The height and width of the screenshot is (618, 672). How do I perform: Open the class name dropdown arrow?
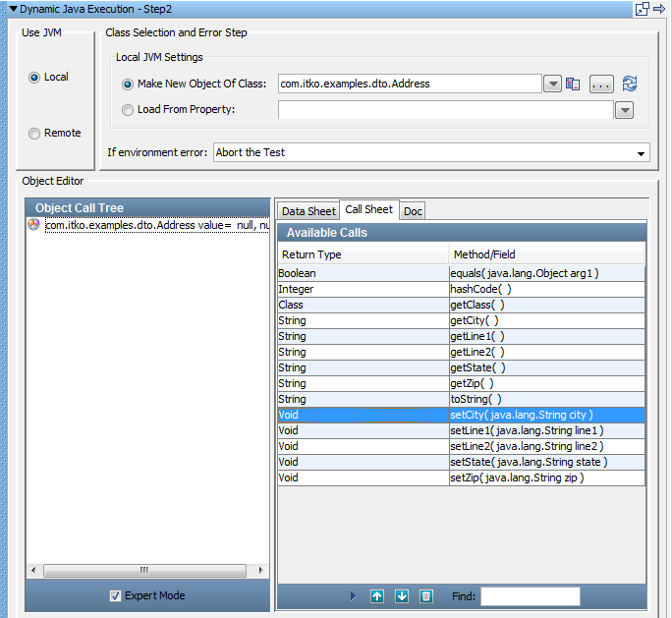coord(552,84)
